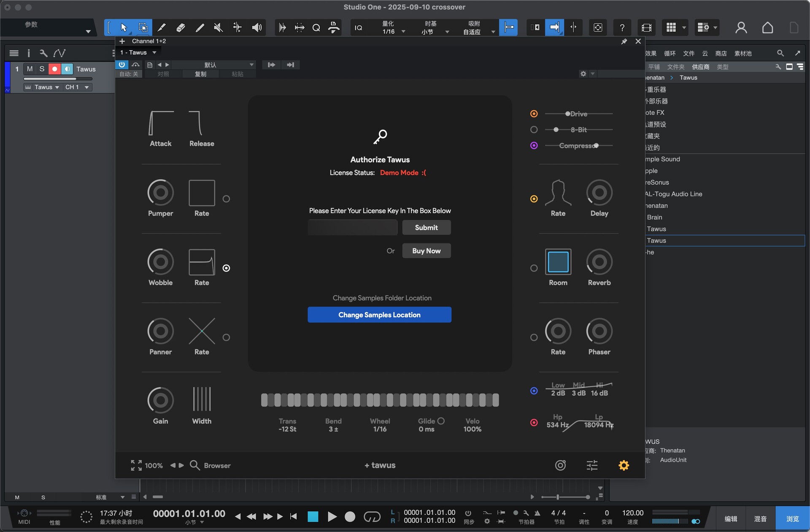810x532 pixels.
Task: Click the Tawus target circle icon
Action: coord(560,465)
